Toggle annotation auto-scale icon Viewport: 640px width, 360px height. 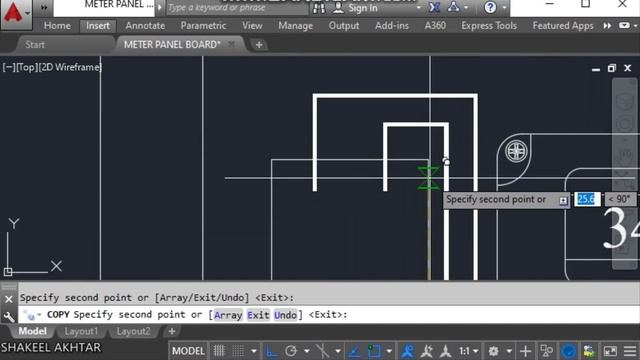427,351
